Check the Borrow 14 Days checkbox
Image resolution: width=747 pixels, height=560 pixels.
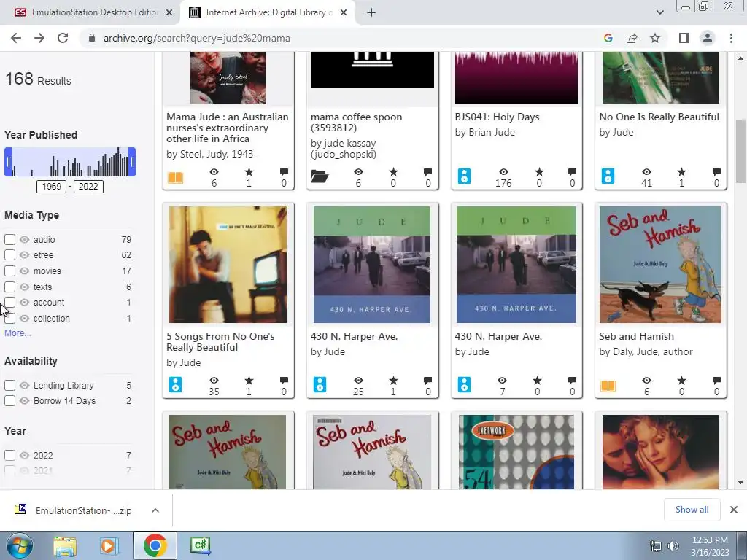click(x=9, y=401)
